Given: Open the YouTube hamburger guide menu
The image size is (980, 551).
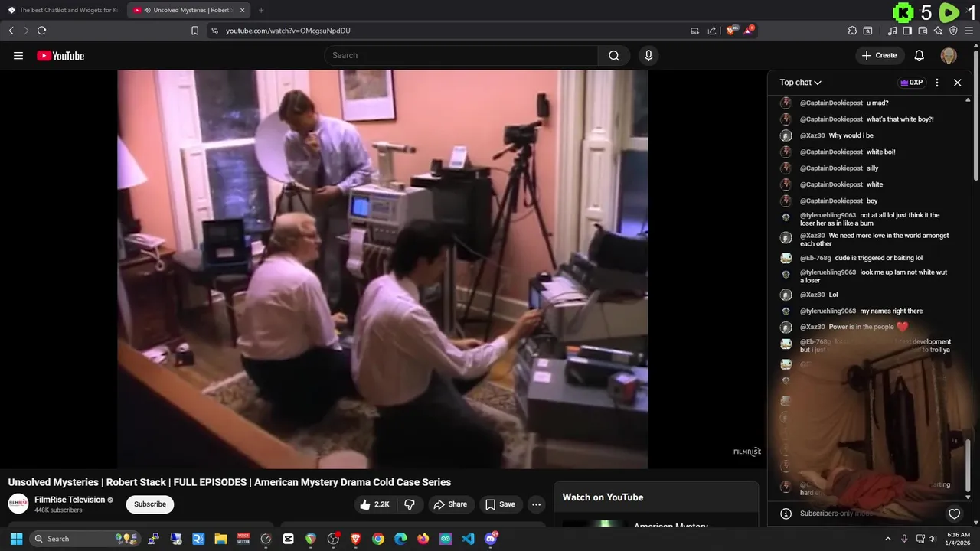Looking at the screenshot, I should pyautogui.click(x=18, y=55).
